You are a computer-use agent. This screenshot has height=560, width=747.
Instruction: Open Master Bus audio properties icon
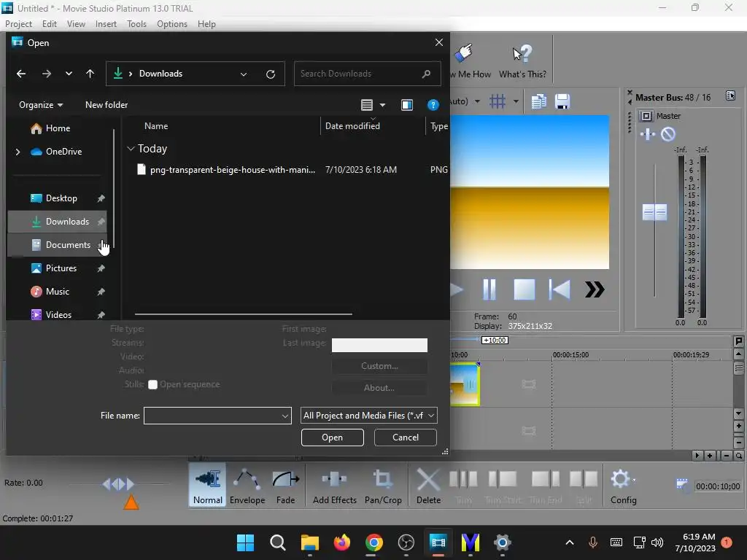coord(730,96)
